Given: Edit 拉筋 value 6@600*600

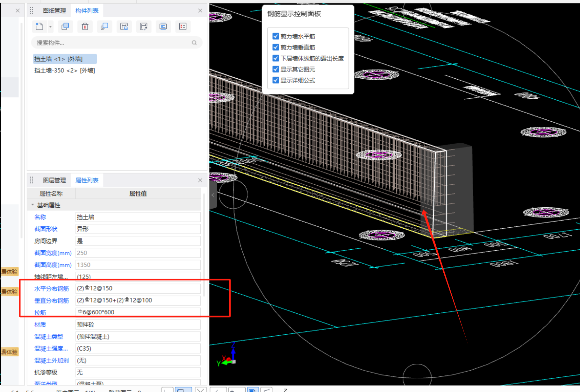Looking at the screenshot, I should (x=138, y=312).
